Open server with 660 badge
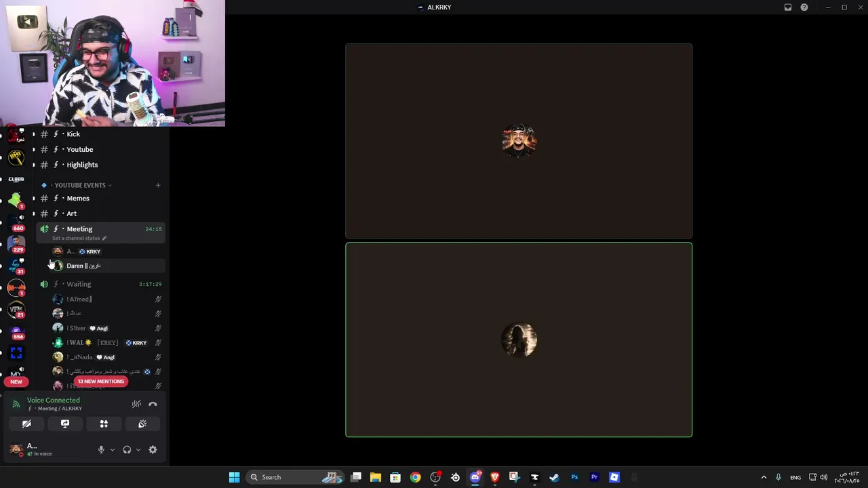Viewport: 868px width, 488px height. [16, 222]
